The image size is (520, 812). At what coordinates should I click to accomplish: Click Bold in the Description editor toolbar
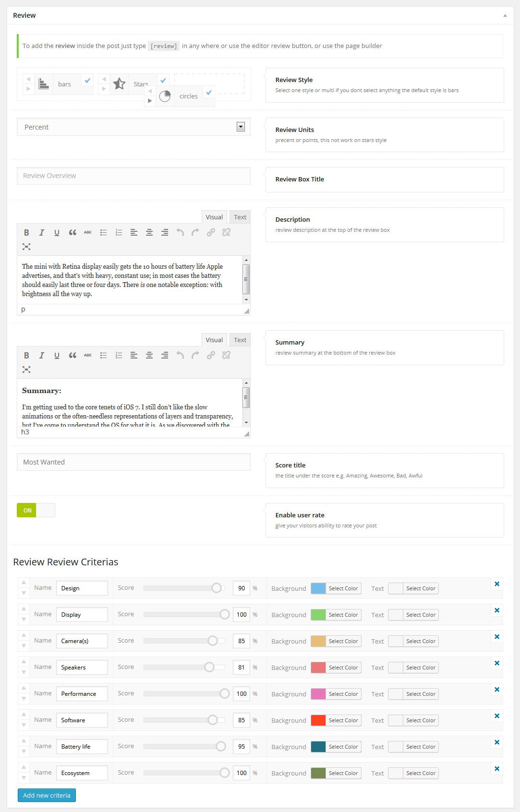(x=26, y=233)
